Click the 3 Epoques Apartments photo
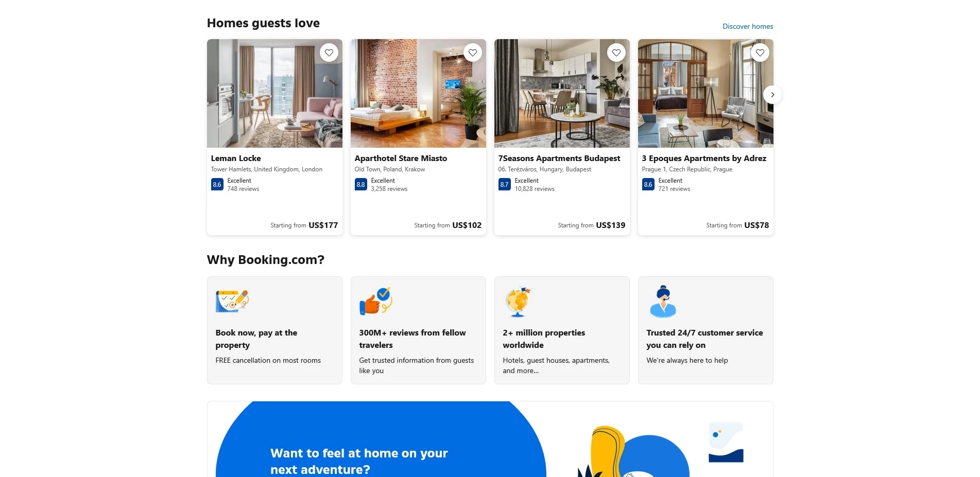Viewport: 980px width, 477px height. 705,93
